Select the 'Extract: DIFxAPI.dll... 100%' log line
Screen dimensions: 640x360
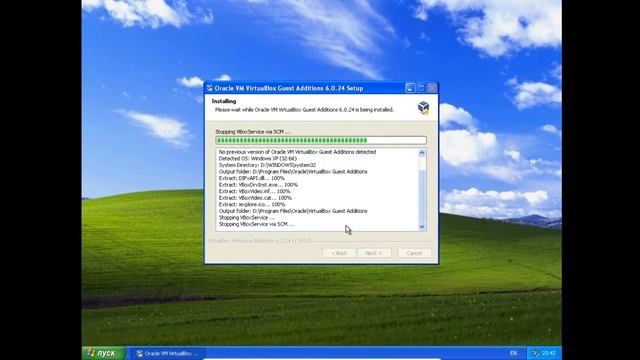251,178
